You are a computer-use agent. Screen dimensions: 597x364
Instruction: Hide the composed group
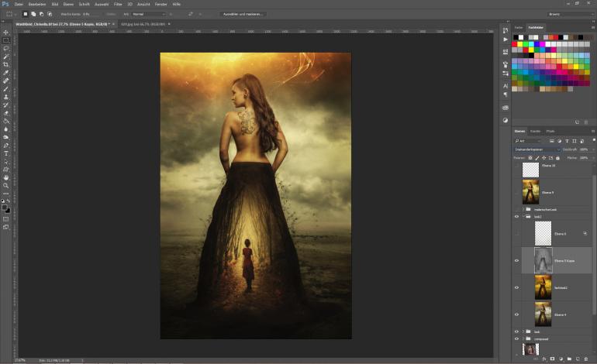coord(516,338)
